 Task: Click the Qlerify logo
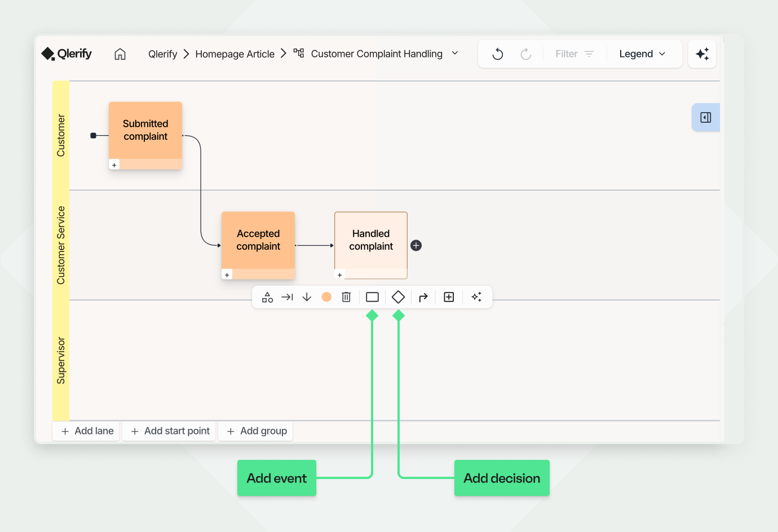click(67, 54)
